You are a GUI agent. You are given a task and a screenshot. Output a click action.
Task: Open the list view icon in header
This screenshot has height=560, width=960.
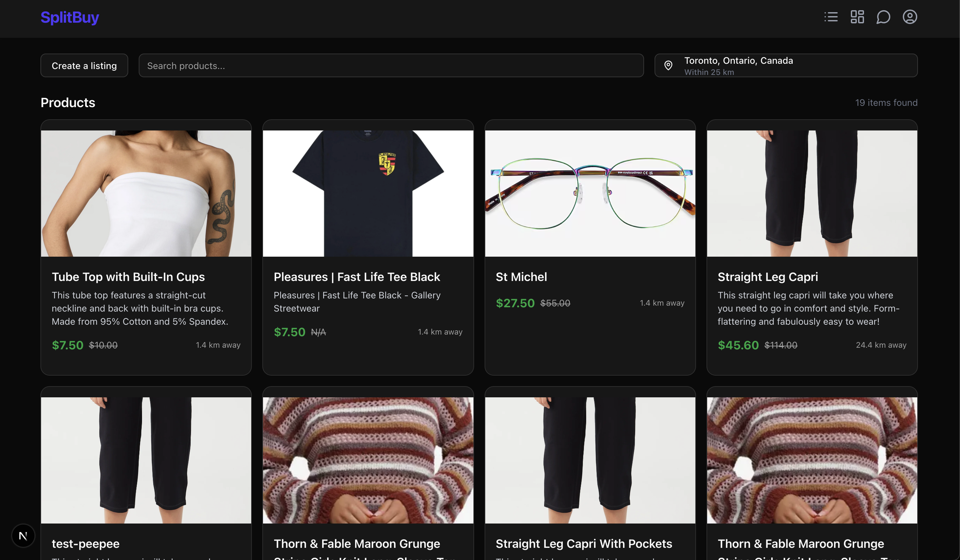coord(831,17)
